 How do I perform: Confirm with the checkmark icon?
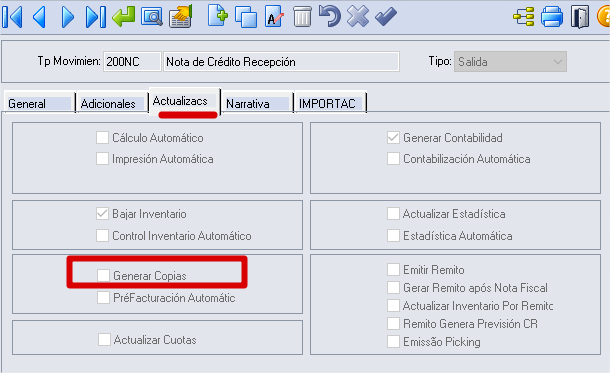386,17
